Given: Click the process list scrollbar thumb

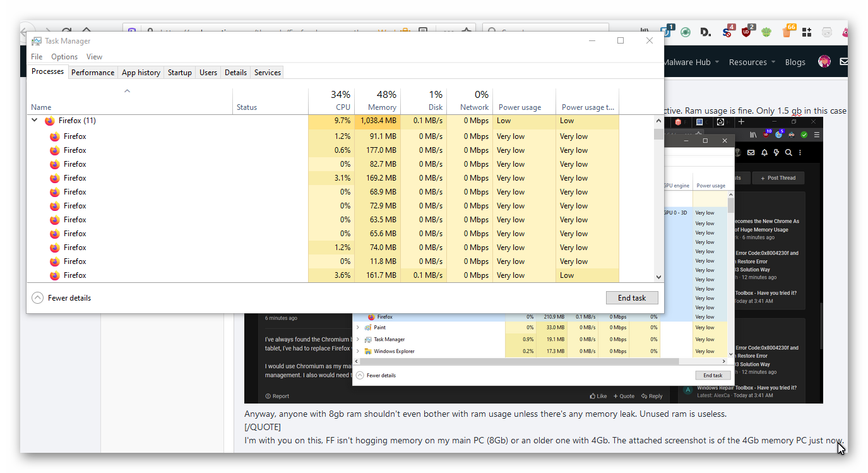Looking at the screenshot, I should 658,135.
